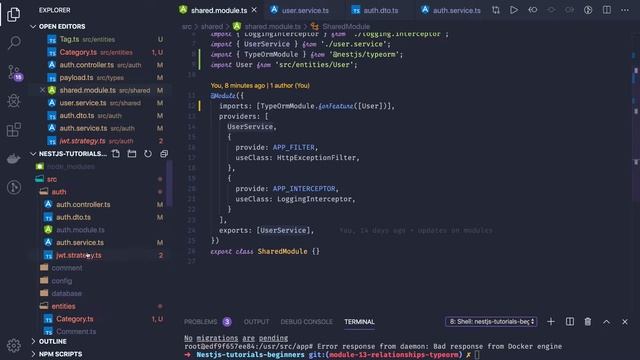This screenshot has height=360, width=640.
Task: Close shared.module.ts in Open Editors list
Action: click(x=42, y=90)
